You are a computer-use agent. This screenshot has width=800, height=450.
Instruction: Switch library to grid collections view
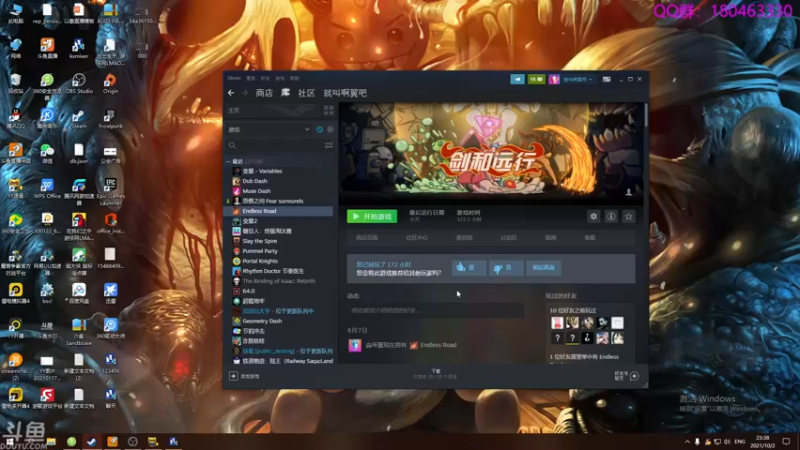pyautogui.click(x=328, y=110)
